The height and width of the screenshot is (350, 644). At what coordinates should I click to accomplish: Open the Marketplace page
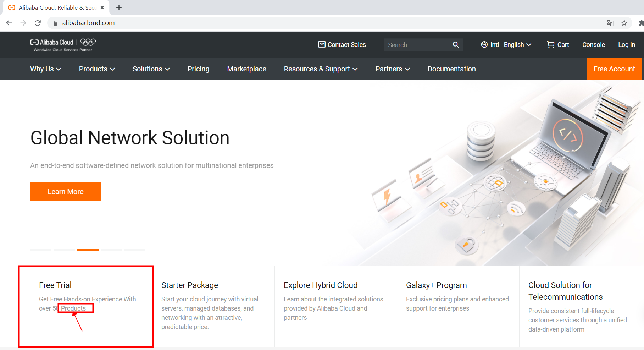[x=246, y=69]
